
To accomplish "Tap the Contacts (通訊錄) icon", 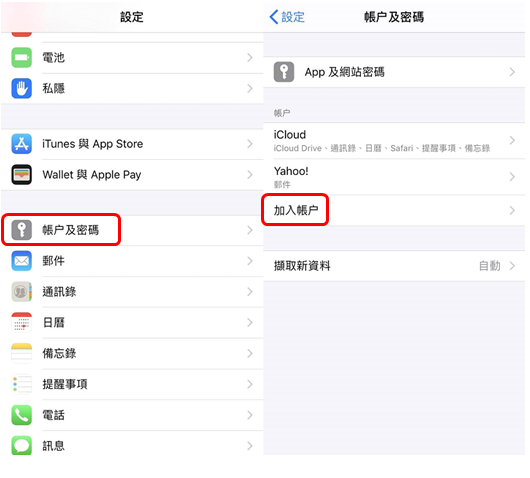I will tap(22, 291).
